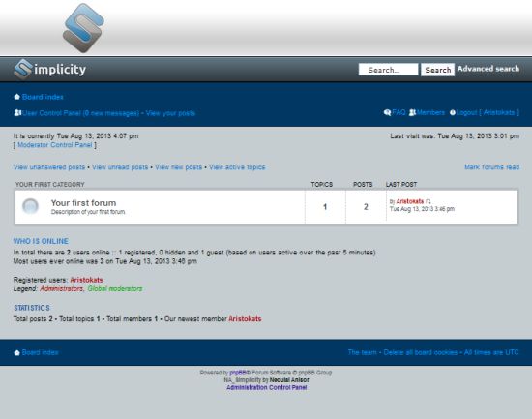Click the topics count 1 cell
Screen dimensions: 532x419
point(325,206)
